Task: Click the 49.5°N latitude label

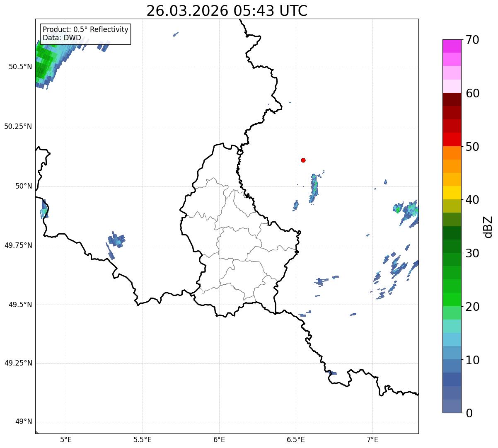Action: (20, 305)
